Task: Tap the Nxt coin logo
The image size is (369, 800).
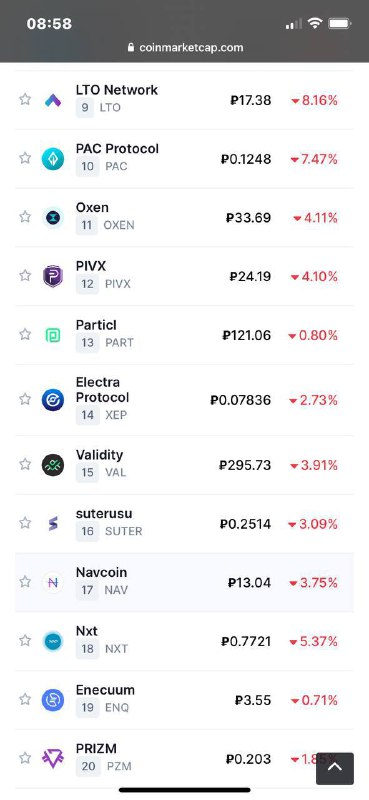Action: coord(53,641)
